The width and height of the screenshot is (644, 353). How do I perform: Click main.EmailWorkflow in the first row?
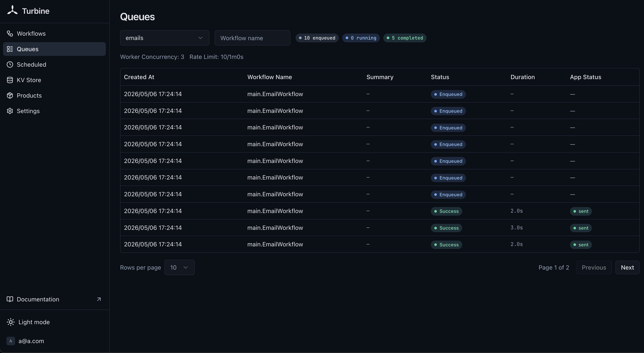tap(275, 94)
